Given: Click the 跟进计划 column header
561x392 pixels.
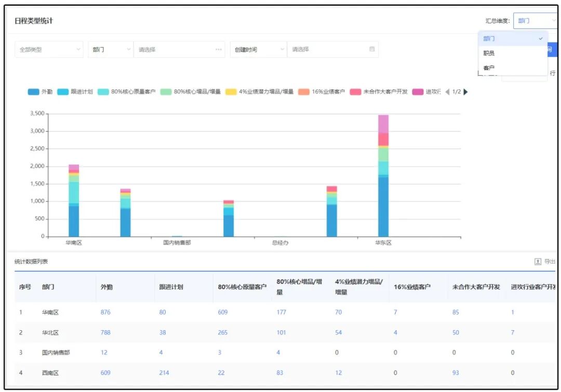Looking at the screenshot, I should pos(171,287).
